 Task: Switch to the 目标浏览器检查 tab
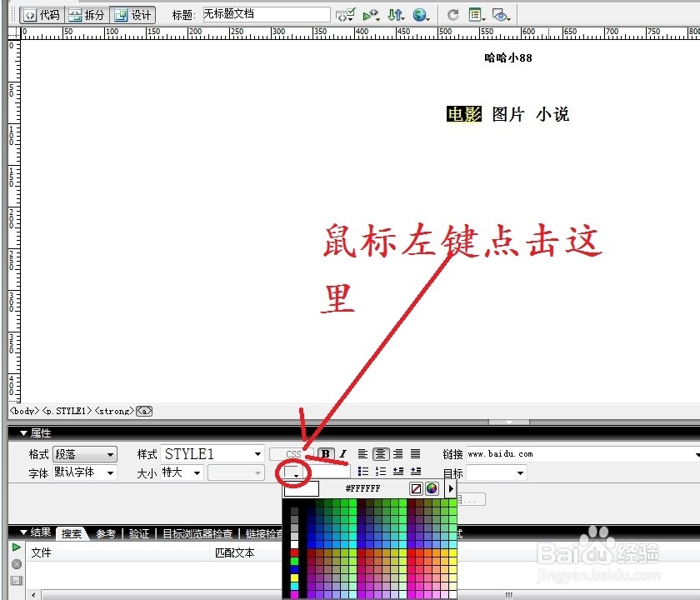click(x=197, y=534)
